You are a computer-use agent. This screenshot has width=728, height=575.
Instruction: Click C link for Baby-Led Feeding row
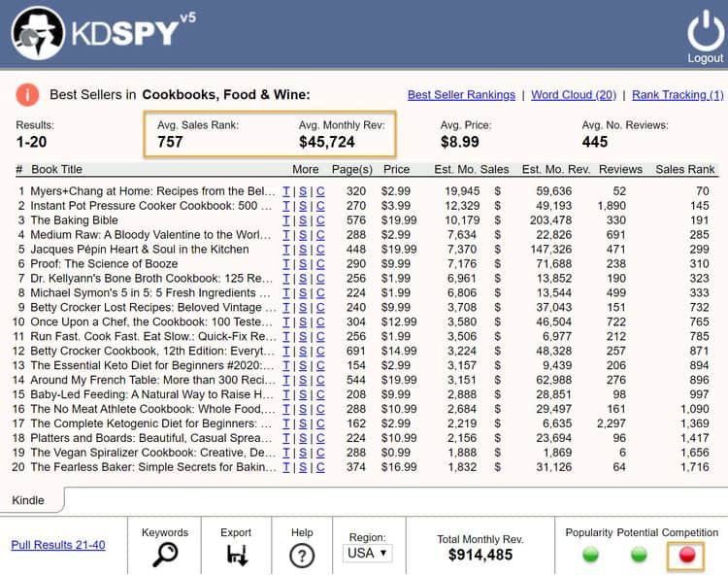pyautogui.click(x=320, y=394)
